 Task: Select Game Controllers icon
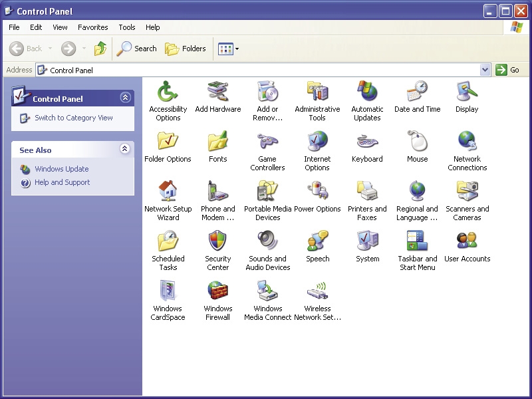267,142
